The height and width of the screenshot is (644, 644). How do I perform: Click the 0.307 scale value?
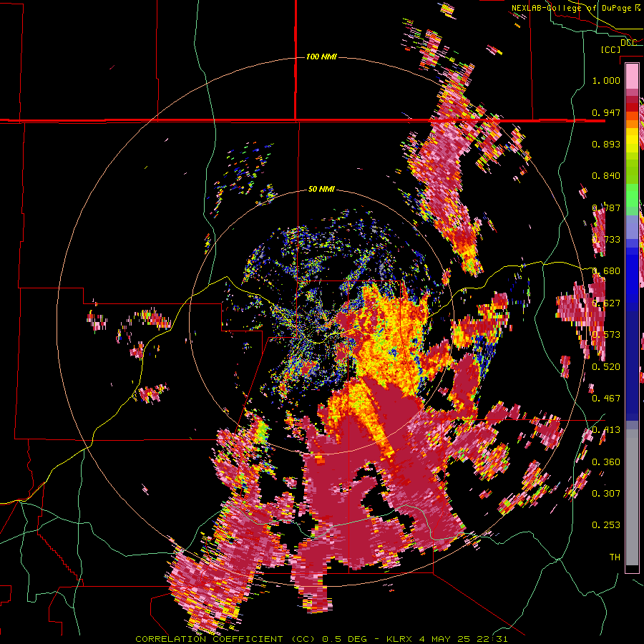(606, 494)
